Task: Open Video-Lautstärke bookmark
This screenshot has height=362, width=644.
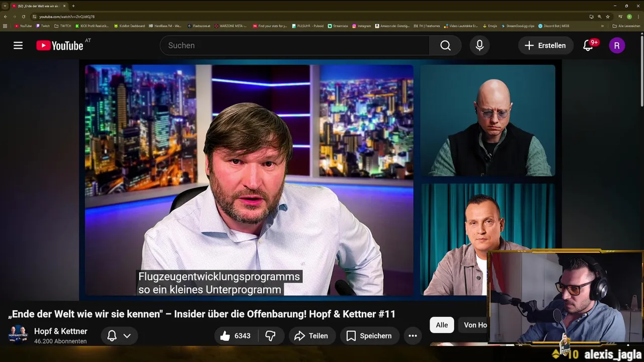Action: [461, 26]
